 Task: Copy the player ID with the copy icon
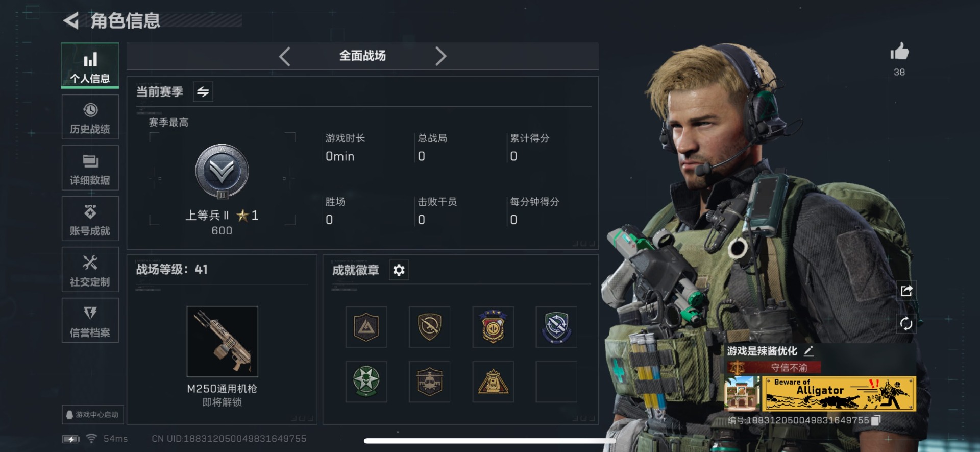[876, 420]
